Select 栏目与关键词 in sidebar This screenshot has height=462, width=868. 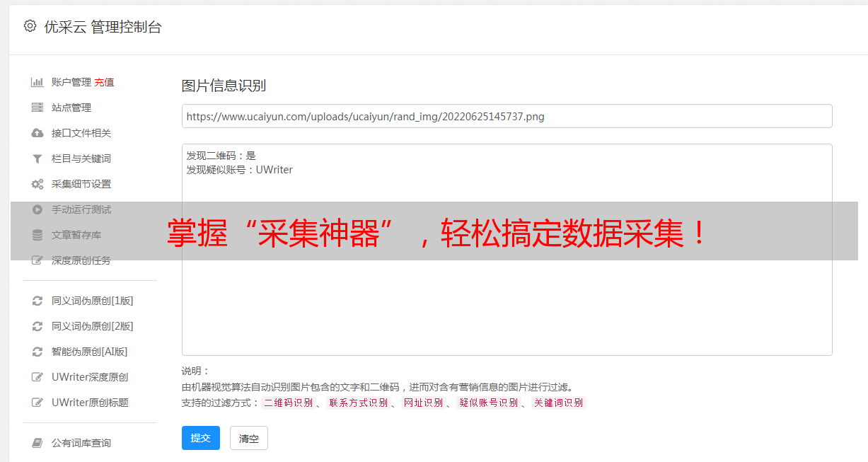(x=81, y=158)
